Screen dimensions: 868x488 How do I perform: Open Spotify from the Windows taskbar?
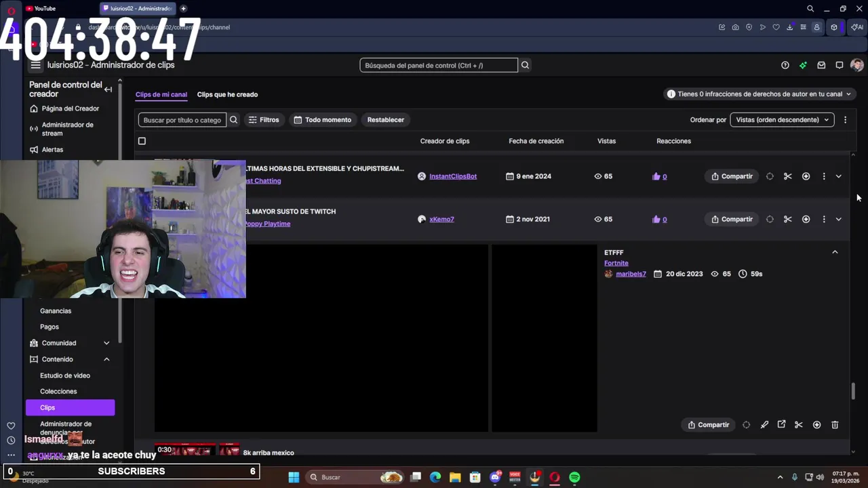[x=574, y=477]
